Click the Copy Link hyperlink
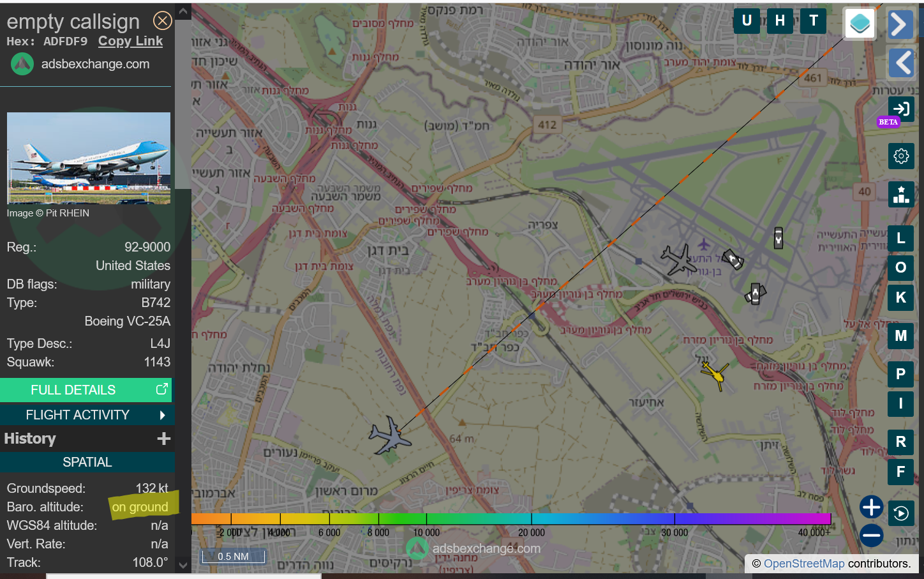Viewport: 924px width, 579px height. point(130,41)
